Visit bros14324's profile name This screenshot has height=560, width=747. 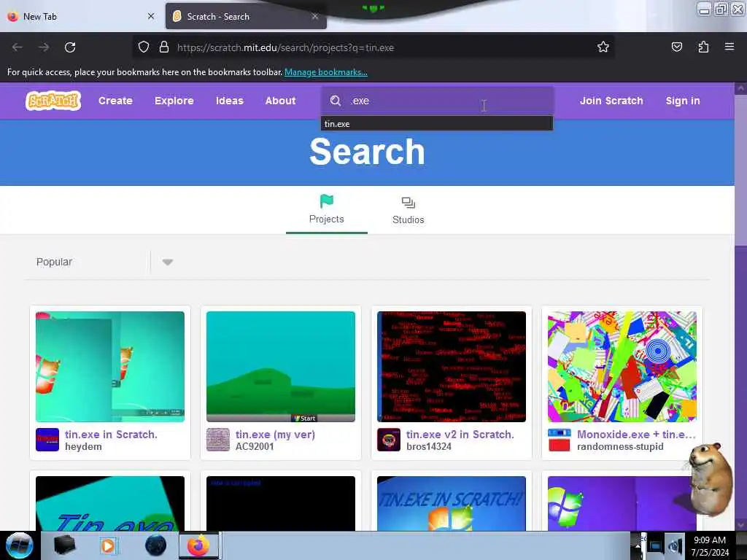coord(429,447)
